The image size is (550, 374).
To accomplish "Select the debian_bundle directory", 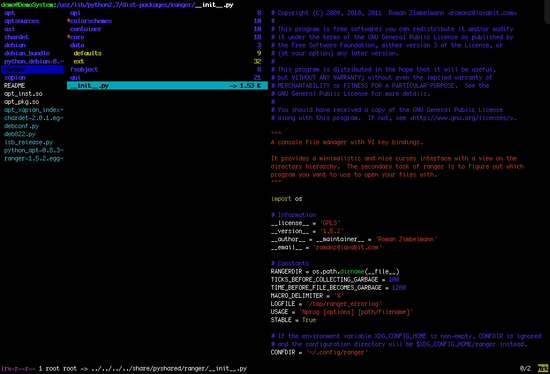I will (x=27, y=53).
